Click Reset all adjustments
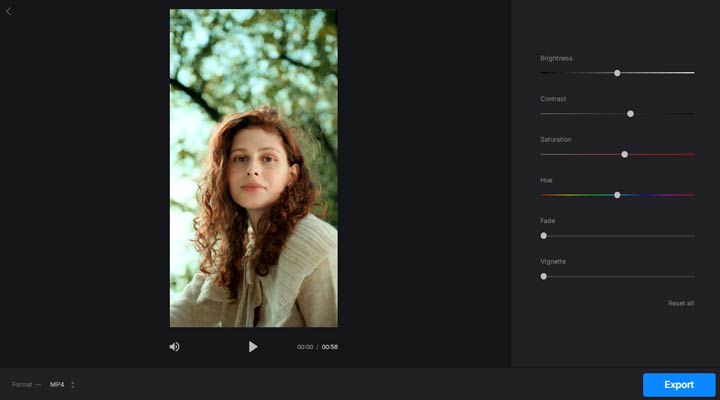The height and width of the screenshot is (400, 720). click(681, 304)
